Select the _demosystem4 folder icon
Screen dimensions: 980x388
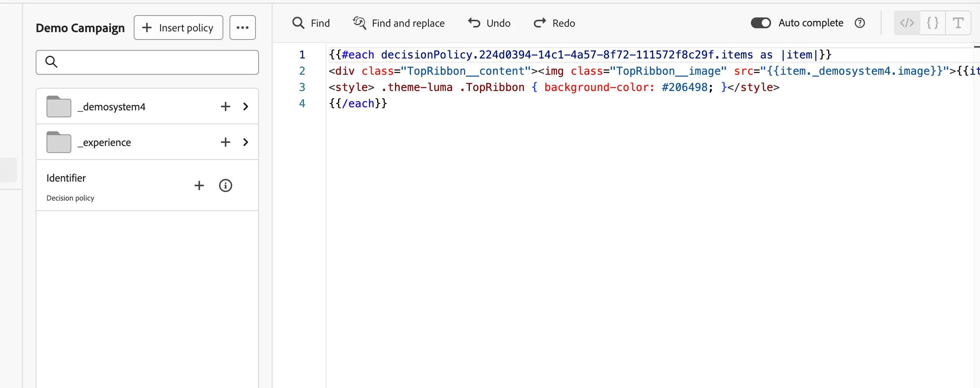point(59,106)
